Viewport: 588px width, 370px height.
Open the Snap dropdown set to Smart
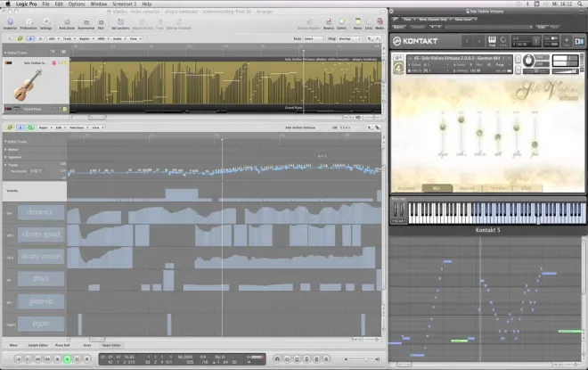pyautogui.click(x=314, y=38)
